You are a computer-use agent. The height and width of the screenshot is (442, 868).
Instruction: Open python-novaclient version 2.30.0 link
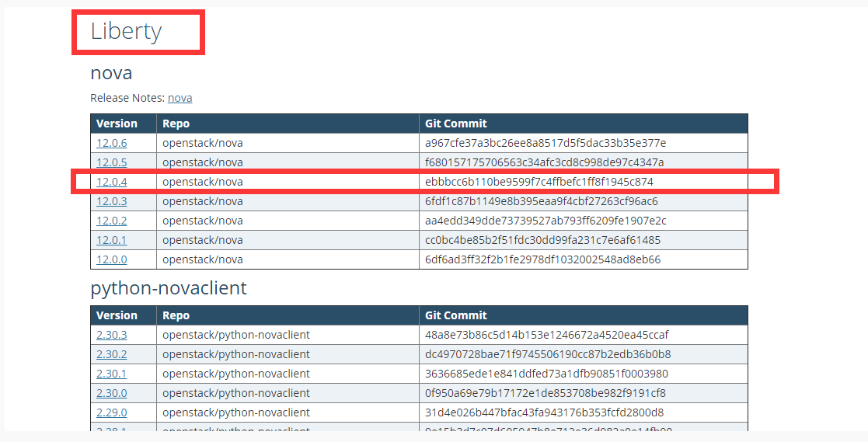111,393
